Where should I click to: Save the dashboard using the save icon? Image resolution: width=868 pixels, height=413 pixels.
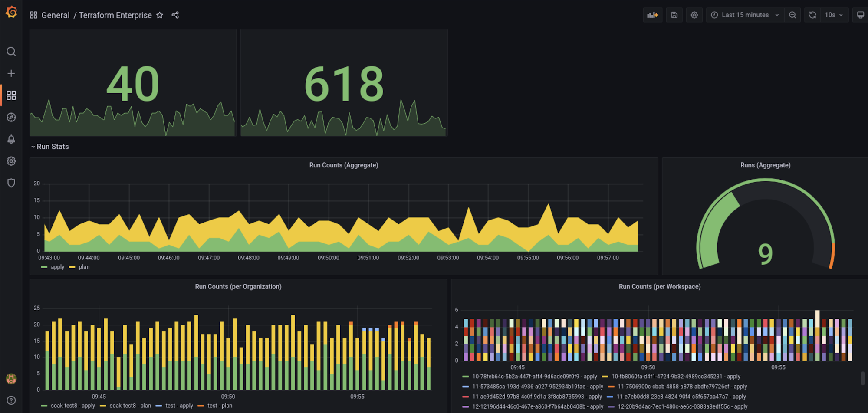click(x=674, y=15)
